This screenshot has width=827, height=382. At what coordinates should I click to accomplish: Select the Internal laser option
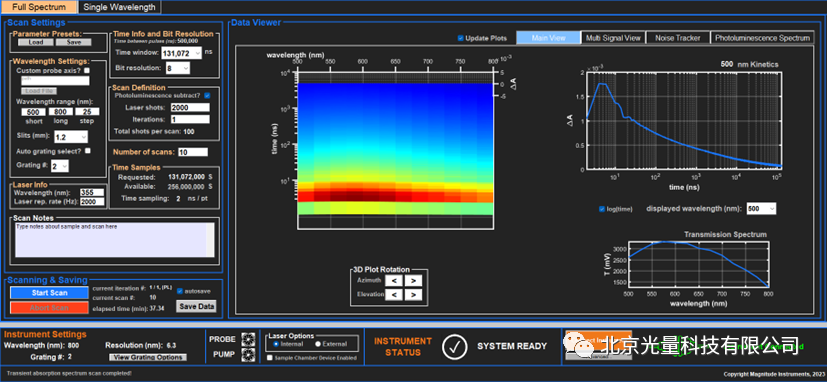[x=276, y=344]
